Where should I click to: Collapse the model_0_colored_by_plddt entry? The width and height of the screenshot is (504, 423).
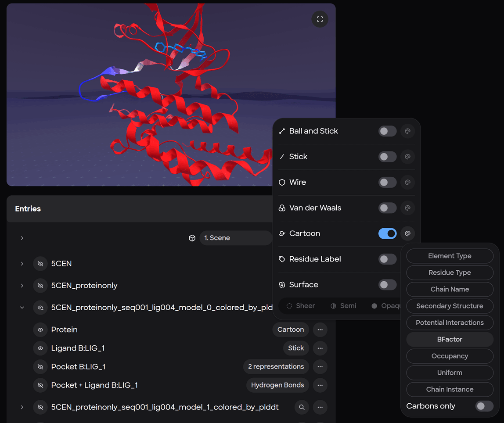pos(22,308)
